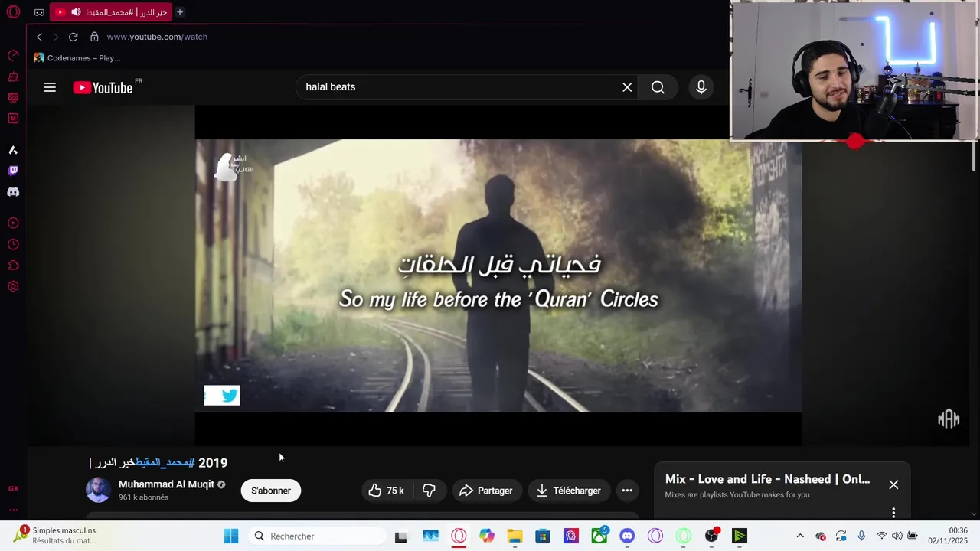The height and width of the screenshot is (551, 980).
Task: Open the Mix panel vertical dots menu
Action: (893, 513)
